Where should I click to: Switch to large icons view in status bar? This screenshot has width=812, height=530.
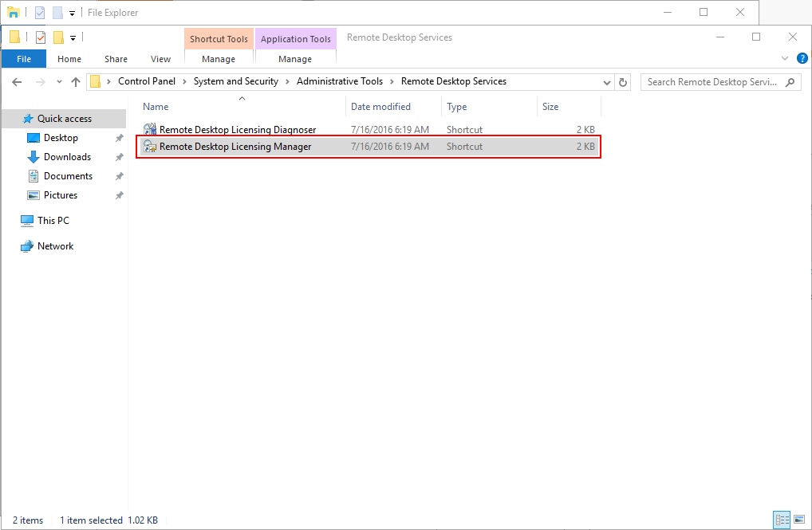[x=799, y=519]
